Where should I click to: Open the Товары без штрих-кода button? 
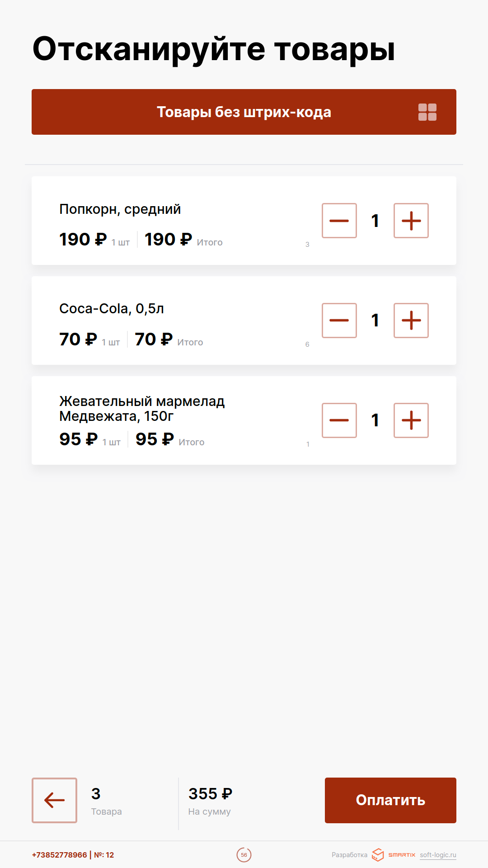click(x=244, y=112)
